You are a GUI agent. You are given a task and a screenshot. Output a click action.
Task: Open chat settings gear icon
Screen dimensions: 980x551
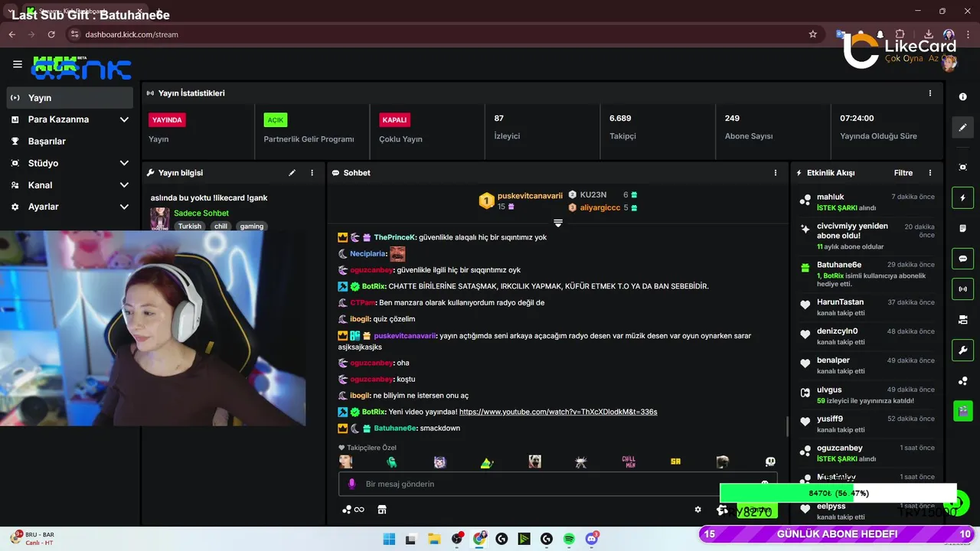pyautogui.click(x=697, y=510)
